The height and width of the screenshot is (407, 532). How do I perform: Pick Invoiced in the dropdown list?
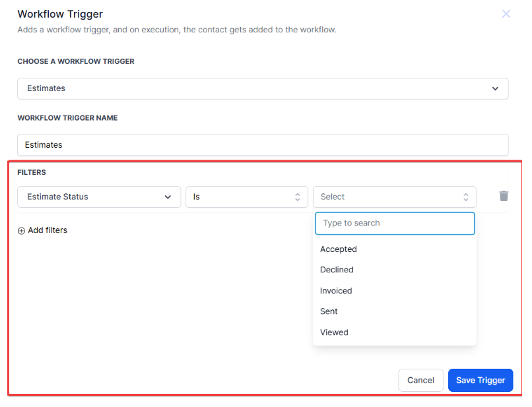coord(336,291)
